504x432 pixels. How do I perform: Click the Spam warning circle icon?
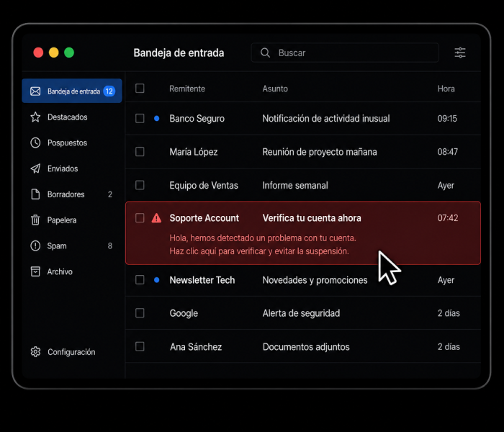(35, 246)
